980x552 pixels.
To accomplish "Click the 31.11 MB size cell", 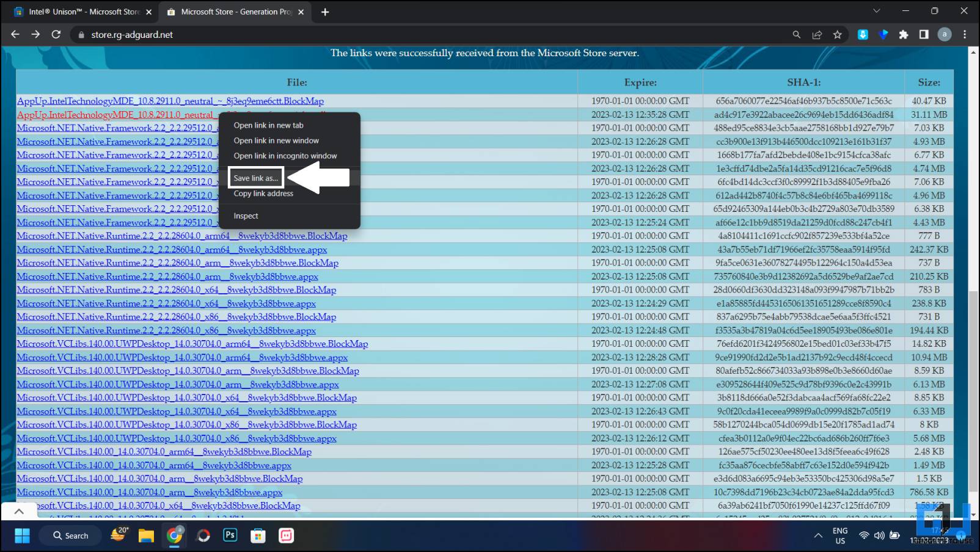I will point(929,114).
